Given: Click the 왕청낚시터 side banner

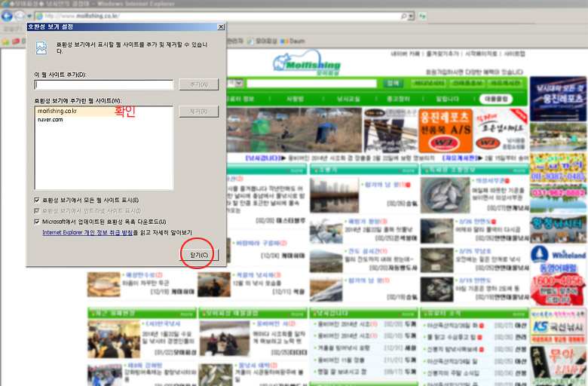Looking at the screenshot, I should point(558,229).
